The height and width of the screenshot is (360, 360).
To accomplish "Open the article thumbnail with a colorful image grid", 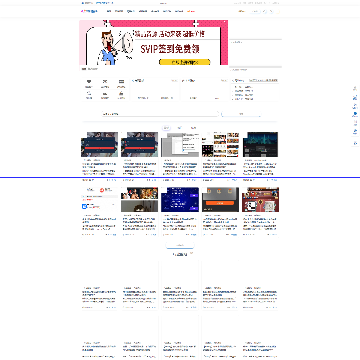I will pos(220,144).
